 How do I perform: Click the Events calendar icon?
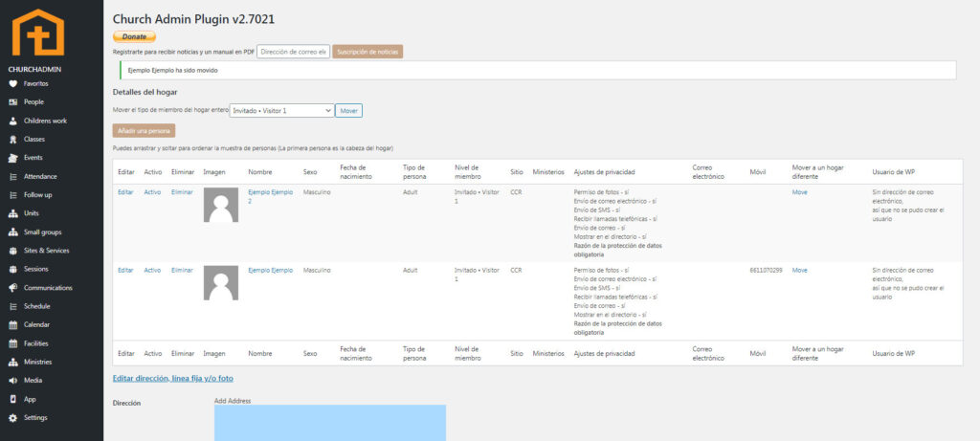pos(12,158)
